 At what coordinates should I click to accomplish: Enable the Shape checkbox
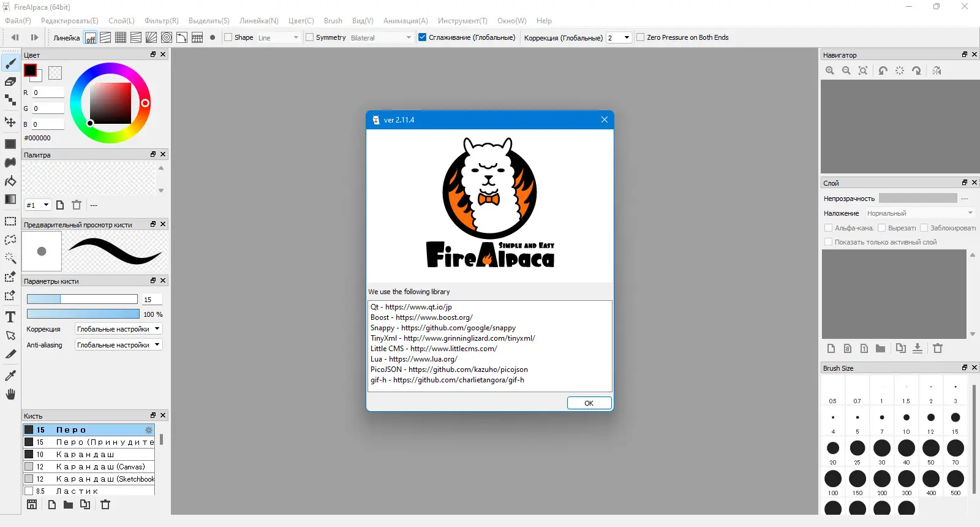click(x=228, y=37)
